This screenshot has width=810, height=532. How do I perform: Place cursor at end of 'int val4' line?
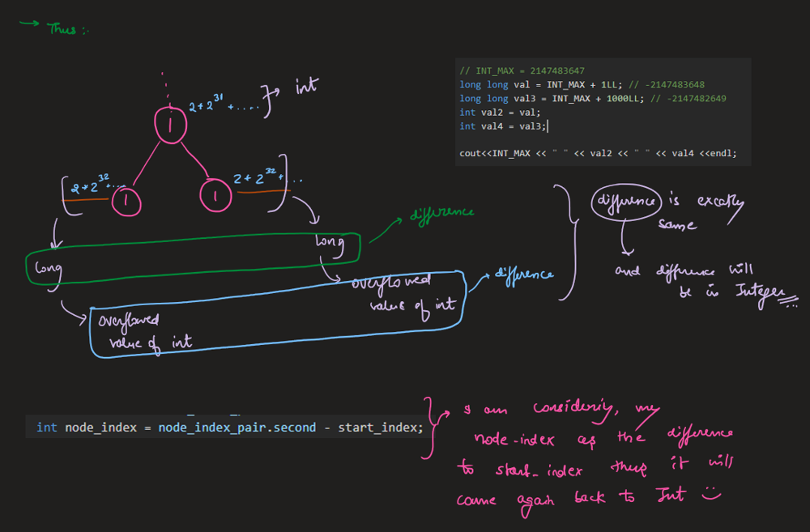pyautogui.click(x=548, y=126)
